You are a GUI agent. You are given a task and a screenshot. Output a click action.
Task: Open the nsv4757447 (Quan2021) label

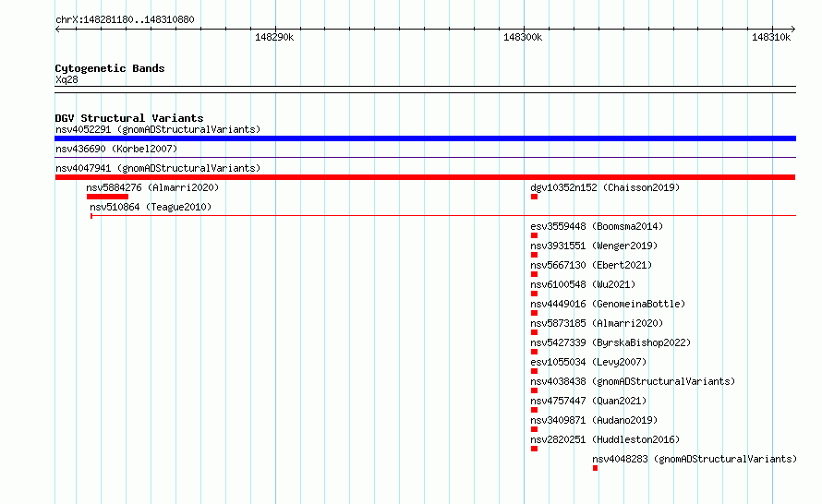tap(588, 401)
